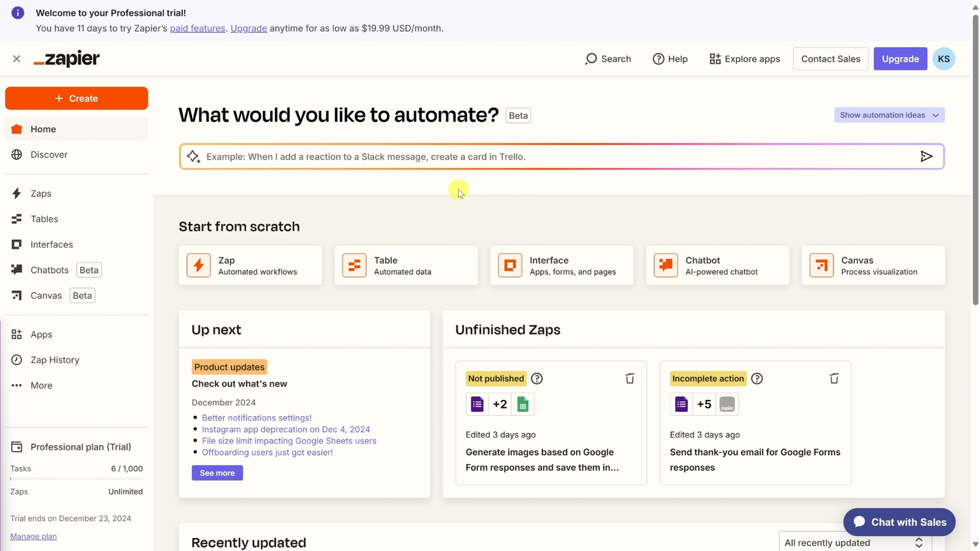Click the Zap lightning icon card

(x=250, y=266)
